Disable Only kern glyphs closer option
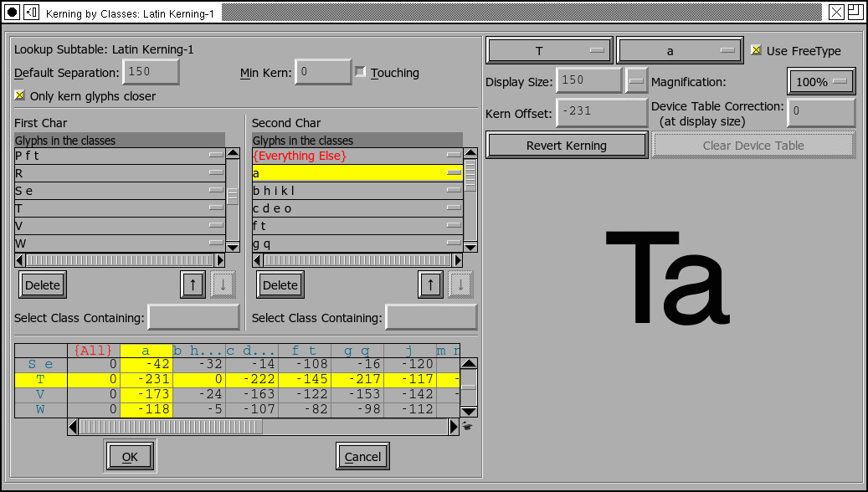Screen dimensions: 868x492 click(20, 95)
